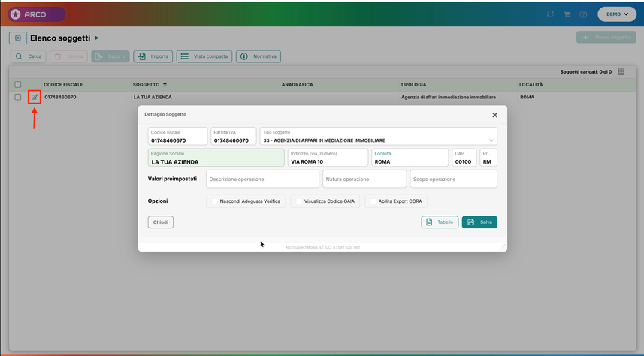
Task: Open the shopping cart icon
Action: click(x=567, y=14)
